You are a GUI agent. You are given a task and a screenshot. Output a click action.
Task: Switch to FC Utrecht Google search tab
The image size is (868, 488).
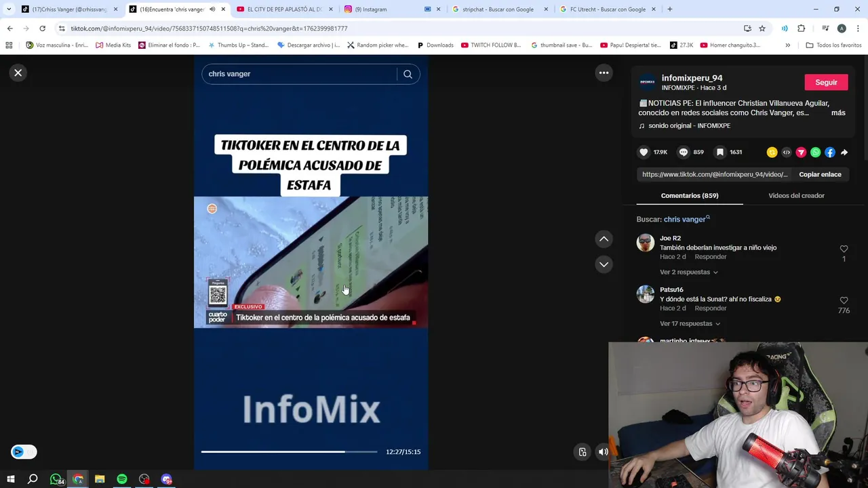pos(607,9)
